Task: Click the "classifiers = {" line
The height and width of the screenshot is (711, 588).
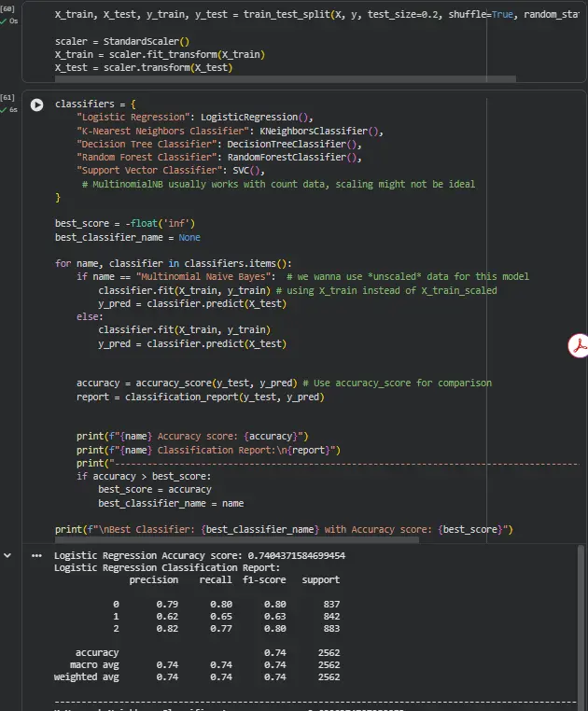Action: click(x=95, y=104)
